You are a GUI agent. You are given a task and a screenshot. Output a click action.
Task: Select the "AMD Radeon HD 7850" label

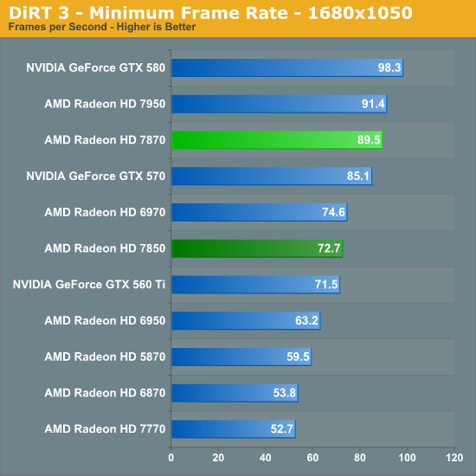click(105, 248)
